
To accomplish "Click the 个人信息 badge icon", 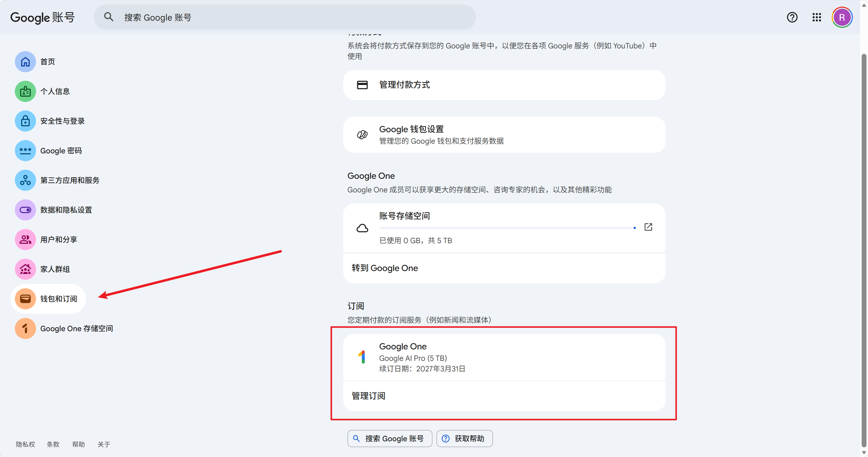I will pyautogui.click(x=25, y=91).
